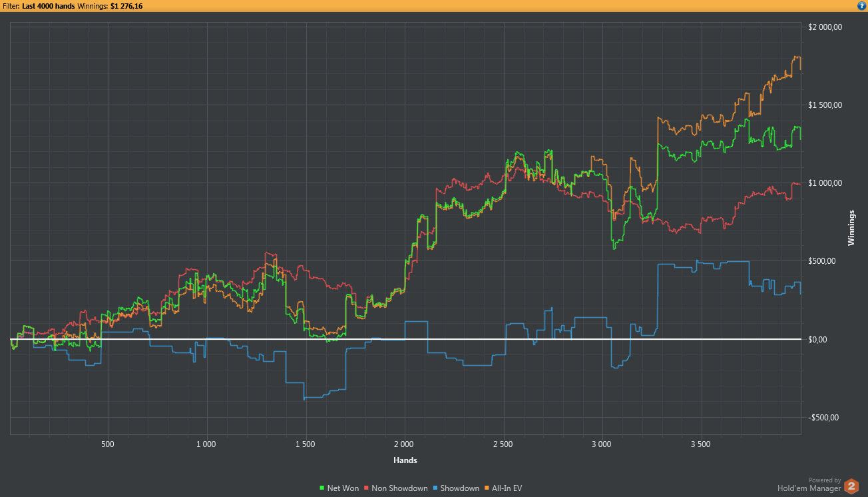Screen dimensions: 868x497
Task: Click the -$500,00 y-axis label
Action: pos(824,418)
